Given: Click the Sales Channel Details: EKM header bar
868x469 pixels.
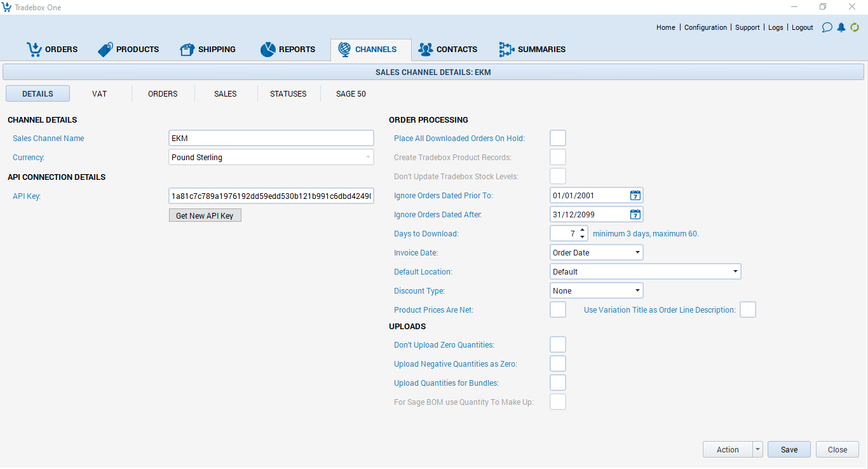Looking at the screenshot, I should point(433,72).
